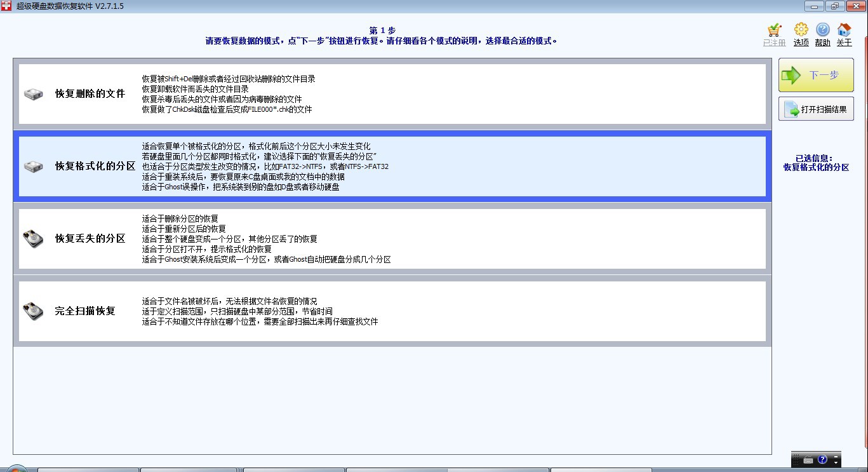The height and width of the screenshot is (472, 868).
Task: Choose the 恢复丢失的分区 mode option
Action: point(90,239)
